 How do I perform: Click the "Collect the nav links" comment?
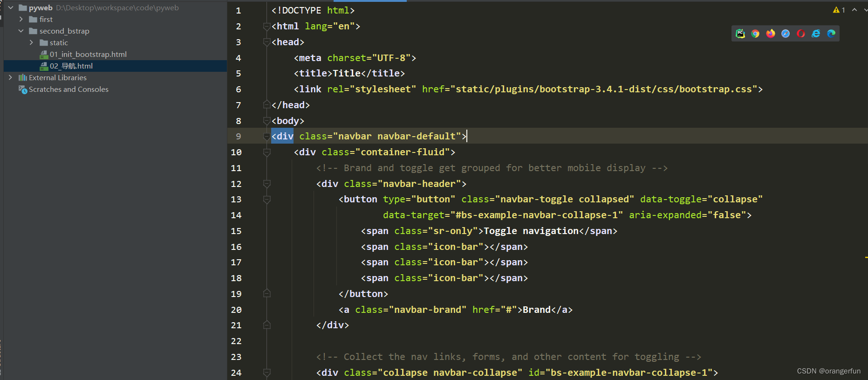click(509, 357)
